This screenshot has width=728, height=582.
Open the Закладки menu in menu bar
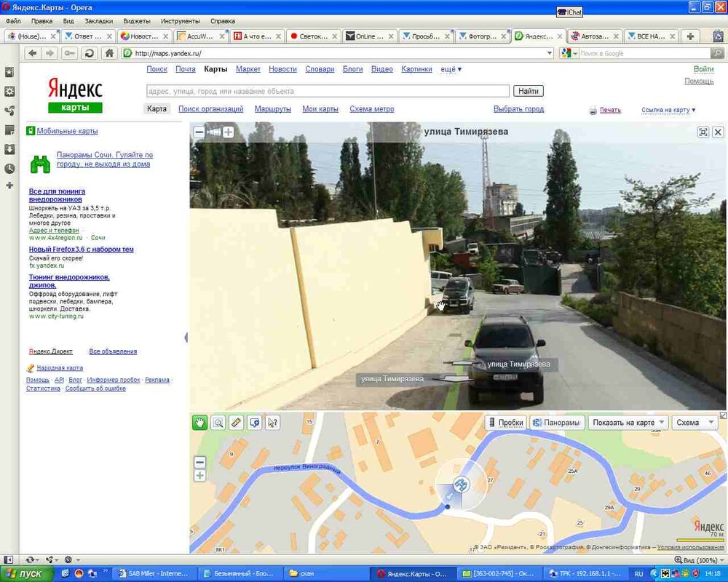coord(98,22)
